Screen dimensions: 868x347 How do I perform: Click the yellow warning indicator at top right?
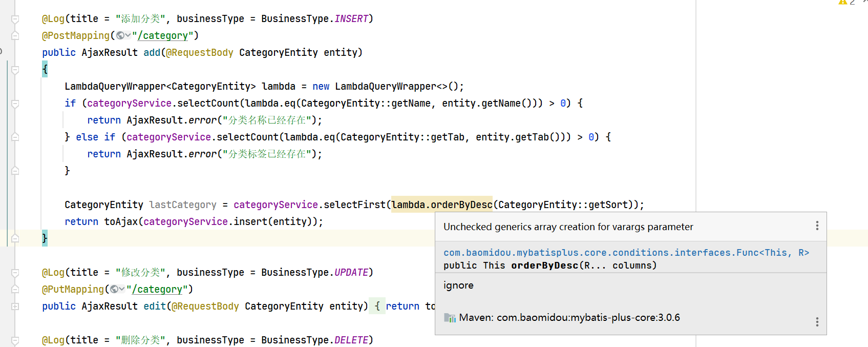(x=842, y=2)
